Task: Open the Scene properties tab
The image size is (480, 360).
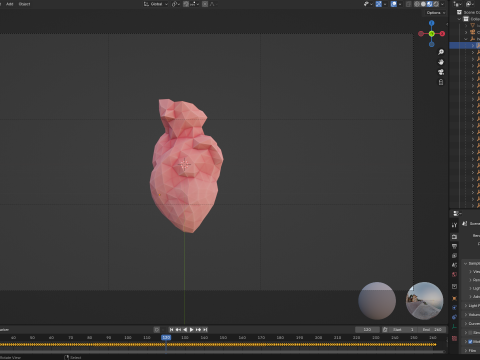Action: 454,265
